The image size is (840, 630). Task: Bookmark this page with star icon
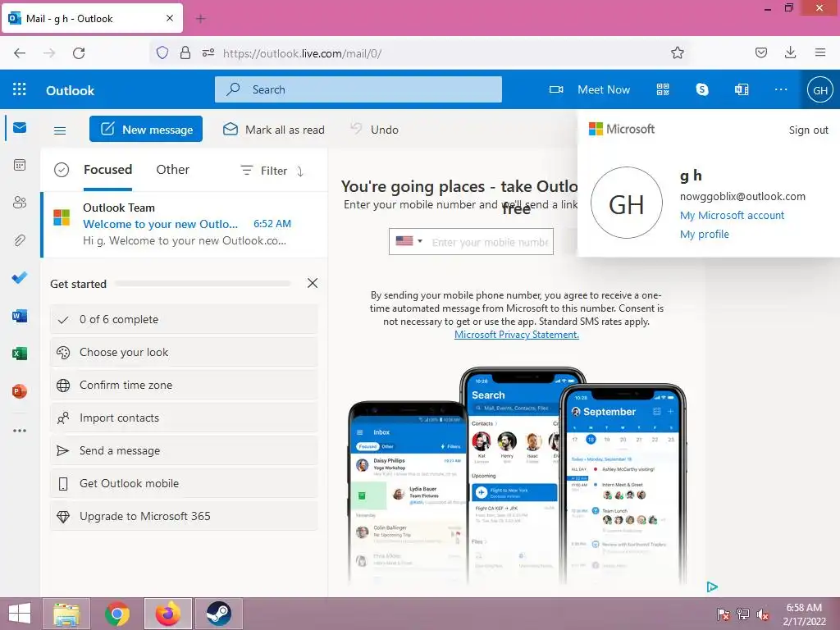pyautogui.click(x=677, y=52)
